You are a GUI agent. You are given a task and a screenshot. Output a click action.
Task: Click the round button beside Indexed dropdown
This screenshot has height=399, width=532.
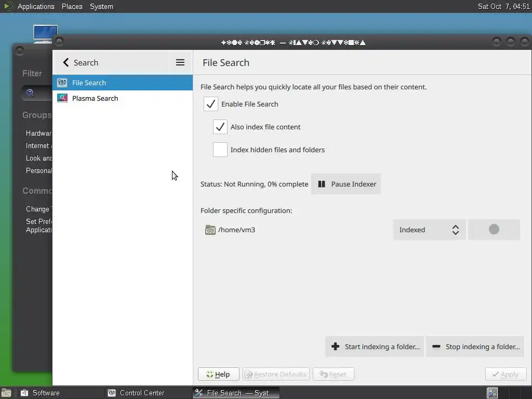point(494,230)
